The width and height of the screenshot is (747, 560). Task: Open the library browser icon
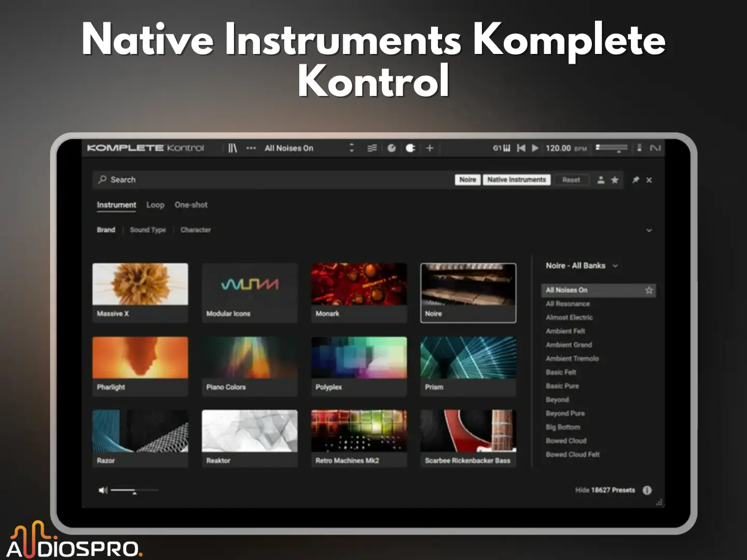coord(233,148)
